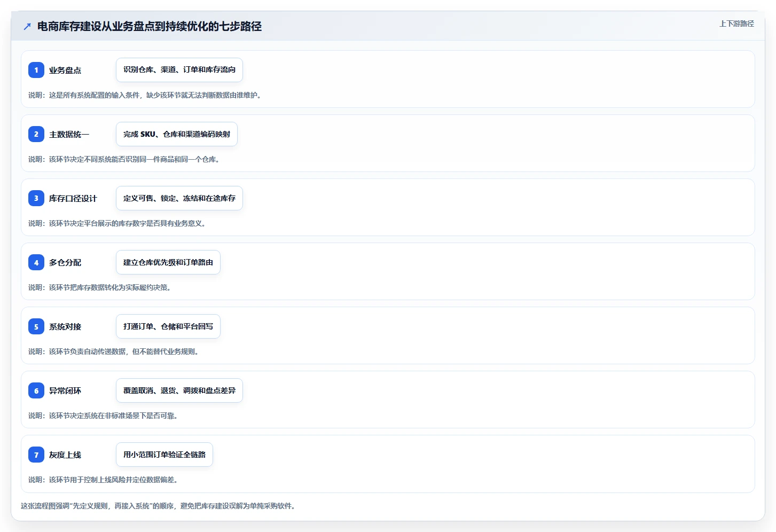Viewport: 776px width, 532px height.
Task: Click the note about 实际履约决策
Action: 100,287
